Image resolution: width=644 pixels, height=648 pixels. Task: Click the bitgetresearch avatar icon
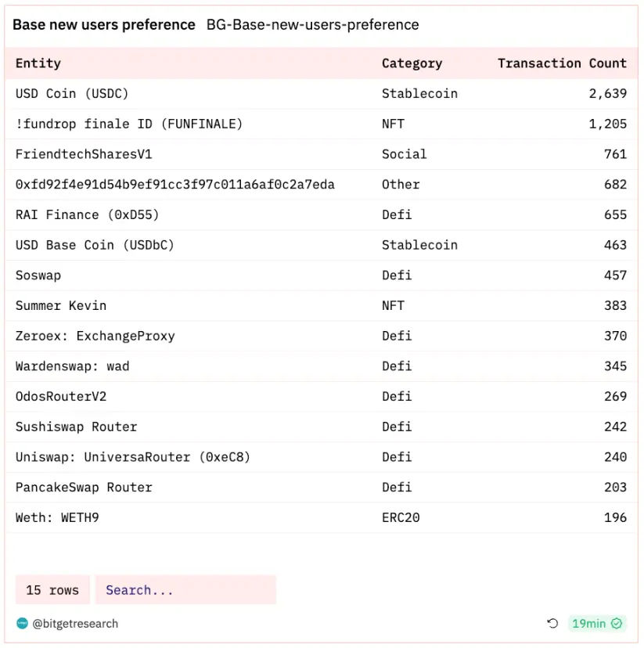tap(22, 624)
